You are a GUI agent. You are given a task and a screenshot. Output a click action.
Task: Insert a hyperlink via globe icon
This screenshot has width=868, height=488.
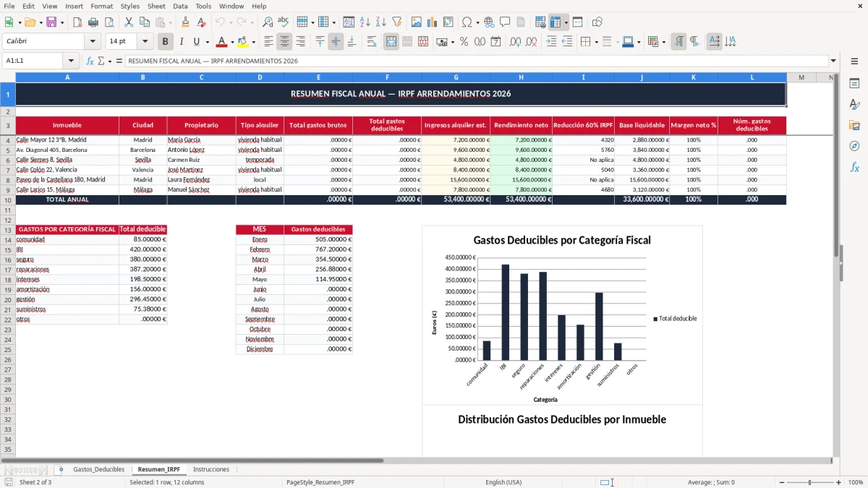pos(489,22)
